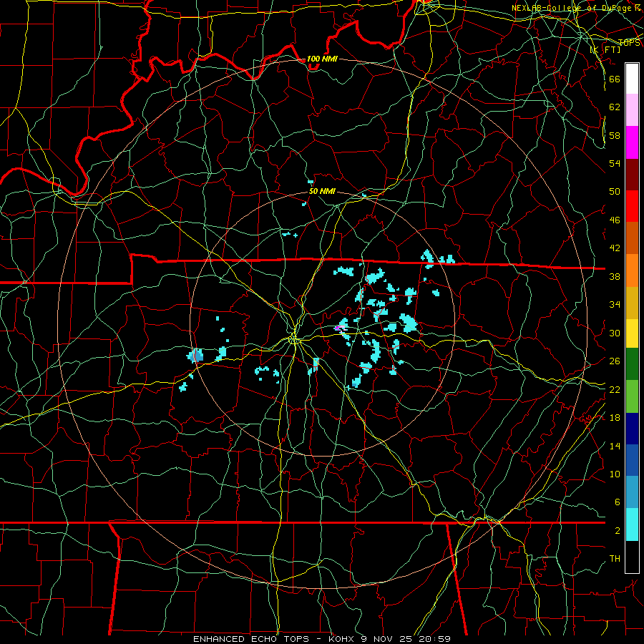
Task: Click the TH threshold label
Action: click(615, 559)
